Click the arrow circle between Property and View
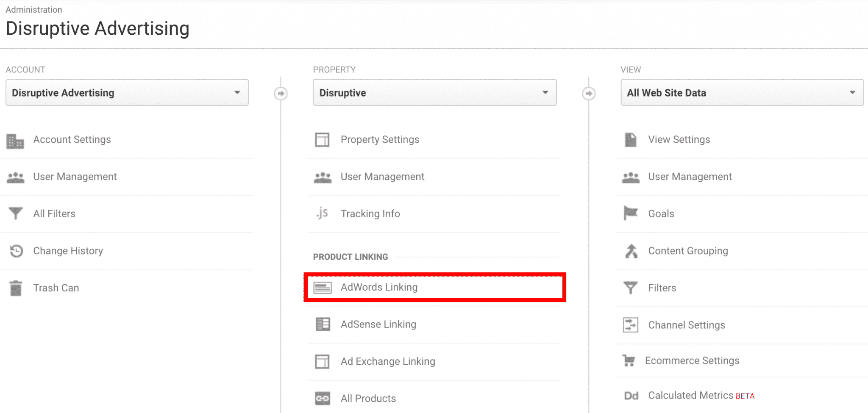Viewport: 868px width, 413px height. tap(589, 93)
